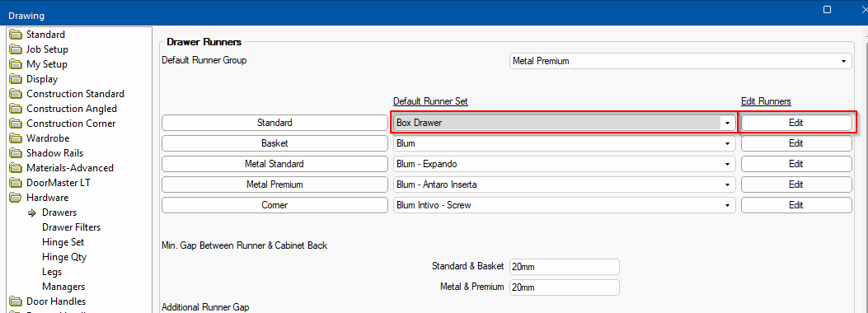This screenshot has height=313, width=868.
Task: Select the Drawer Filters tree item
Action: (x=71, y=227)
